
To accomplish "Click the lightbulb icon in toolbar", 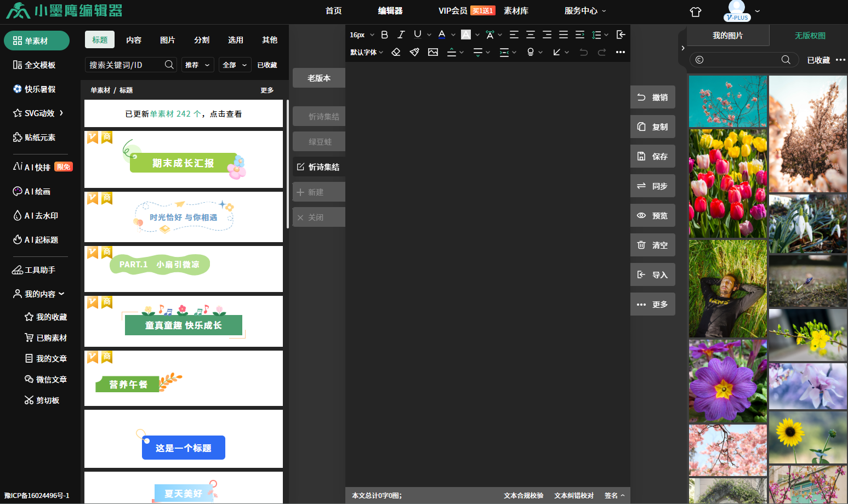I will 530,52.
